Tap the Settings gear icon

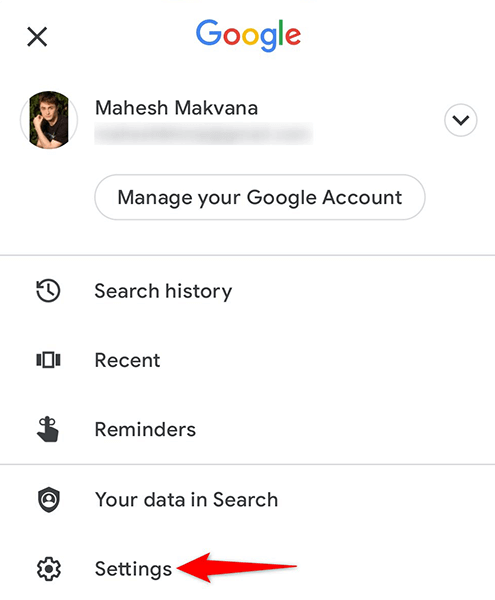tap(49, 569)
